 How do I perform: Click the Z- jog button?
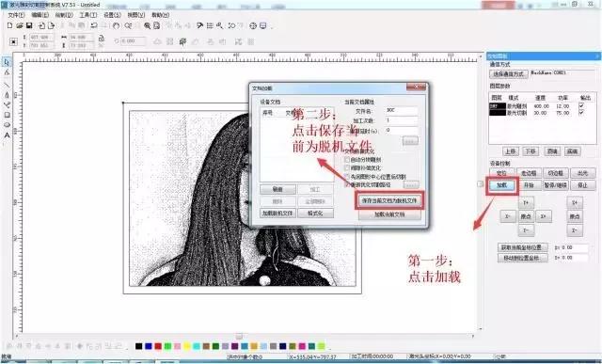tap(575, 230)
